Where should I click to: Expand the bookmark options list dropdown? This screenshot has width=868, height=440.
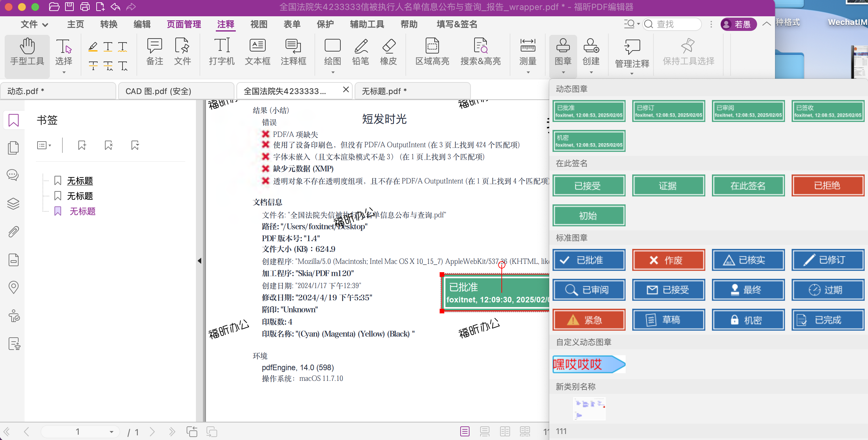point(44,145)
